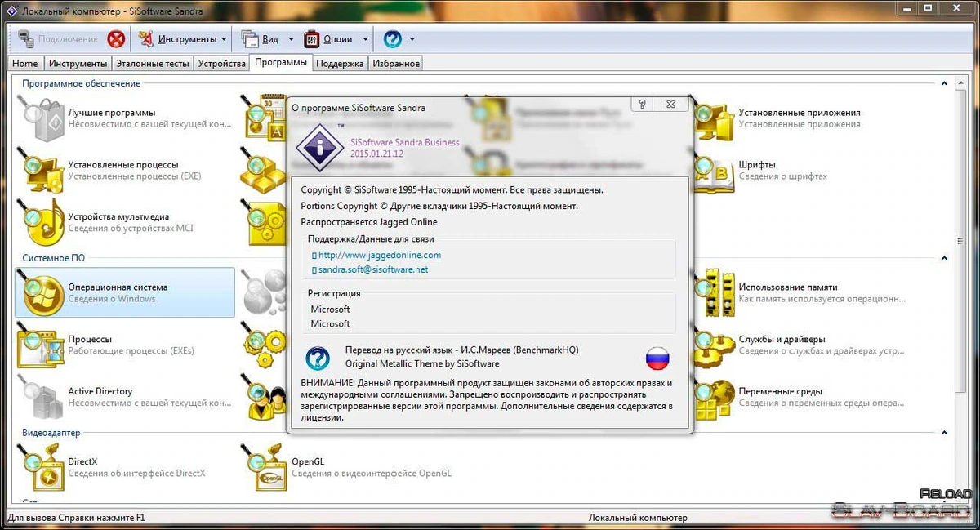Viewport: 980px width, 530px height.
Task: Collapse the Системное ПО section
Action: pos(944,258)
